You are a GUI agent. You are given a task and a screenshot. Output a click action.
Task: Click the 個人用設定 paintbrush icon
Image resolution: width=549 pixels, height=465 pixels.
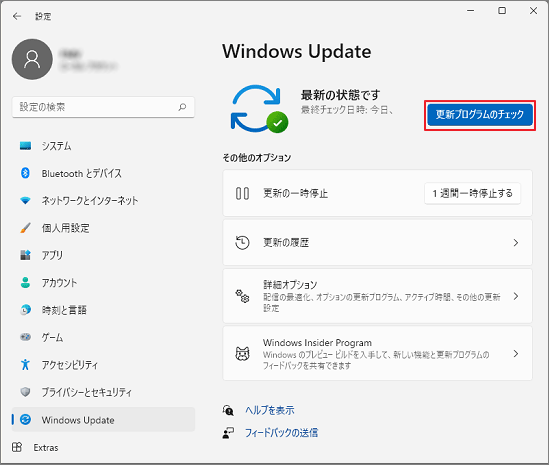25,228
